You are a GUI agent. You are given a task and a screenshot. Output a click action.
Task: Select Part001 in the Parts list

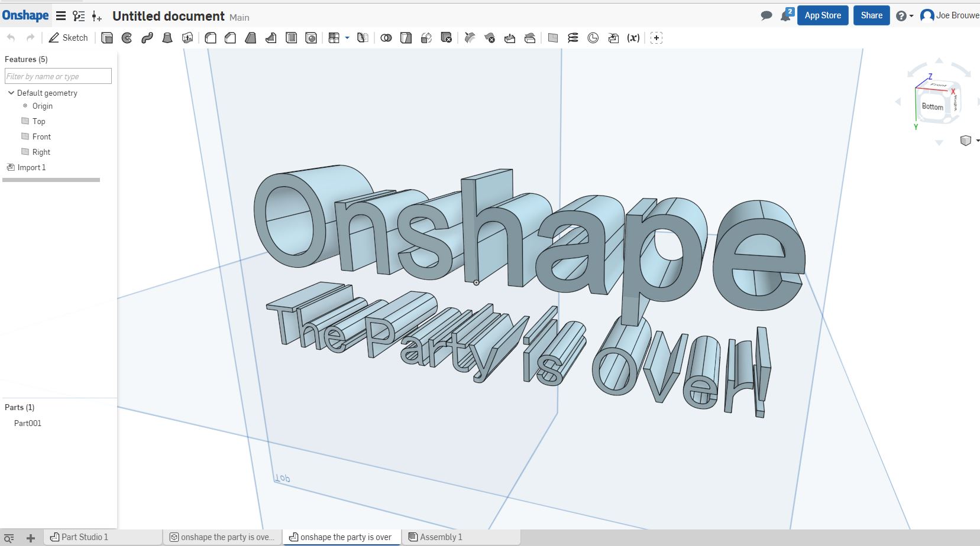28,423
